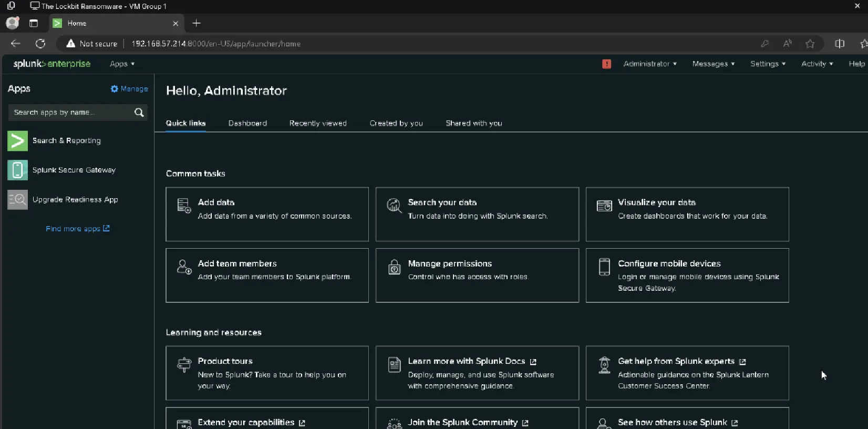Expand the Administrator dropdown menu
868x429 pixels.
[650, 64]
